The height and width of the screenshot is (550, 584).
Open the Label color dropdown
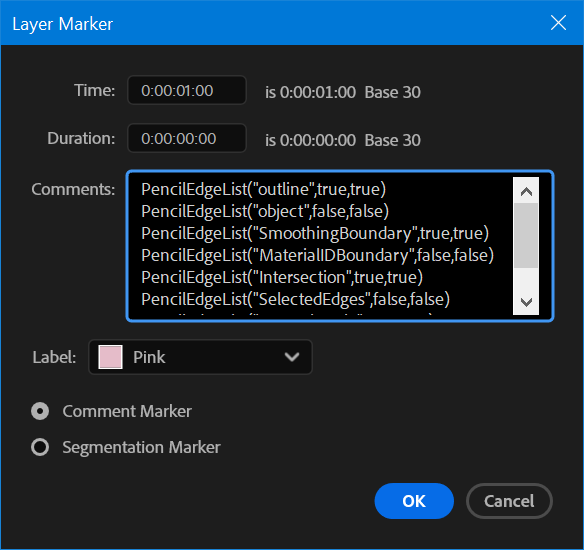click(x=200, y=357)
